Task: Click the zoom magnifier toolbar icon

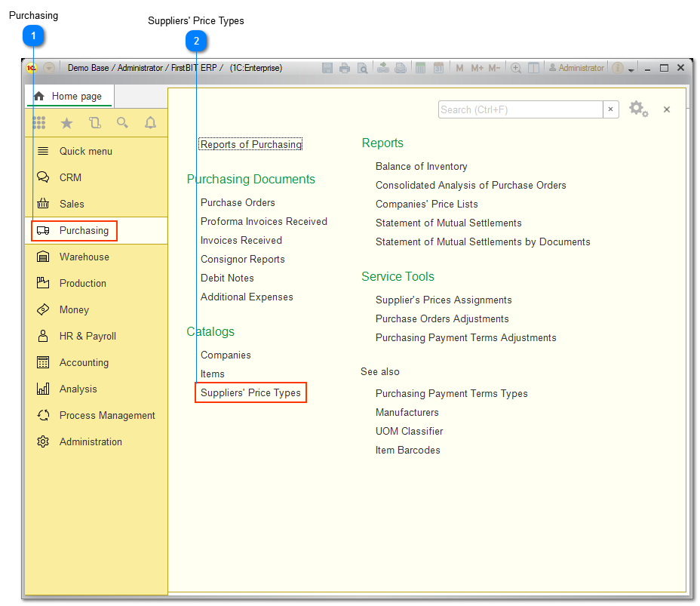Action: (x=516, y=67)
